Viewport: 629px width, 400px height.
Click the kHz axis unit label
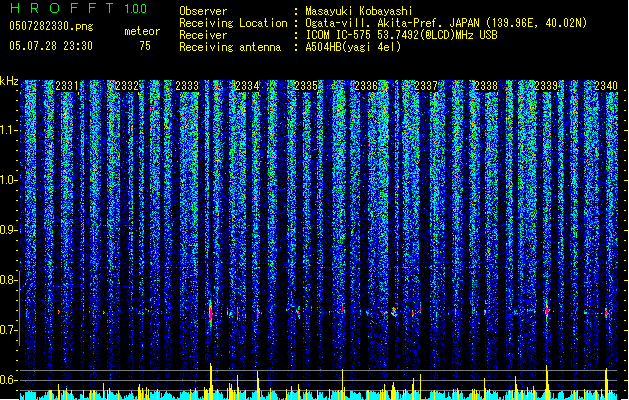pos(9,81)
